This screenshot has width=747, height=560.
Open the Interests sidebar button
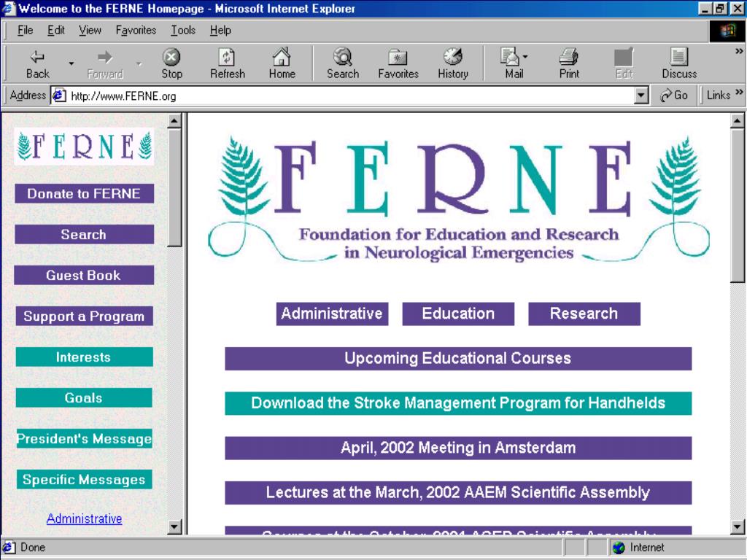click(85, 357)
